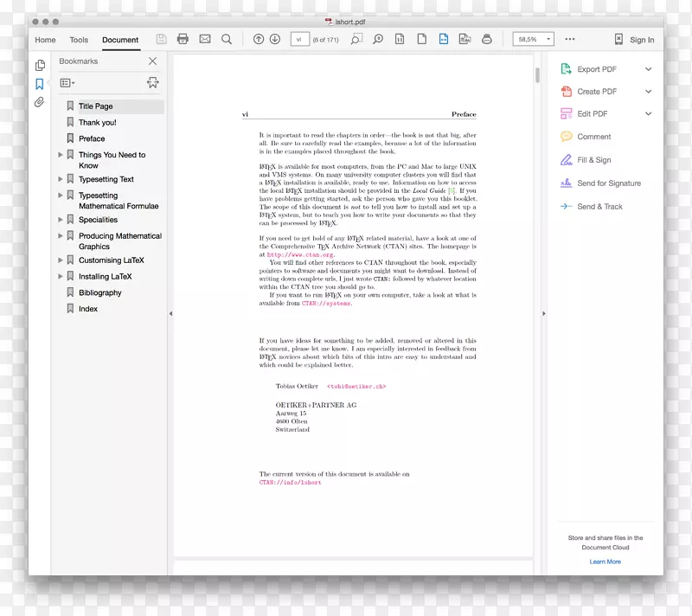Toggle the Attachments panel
The image size is (692, 616).
point(38,102)
